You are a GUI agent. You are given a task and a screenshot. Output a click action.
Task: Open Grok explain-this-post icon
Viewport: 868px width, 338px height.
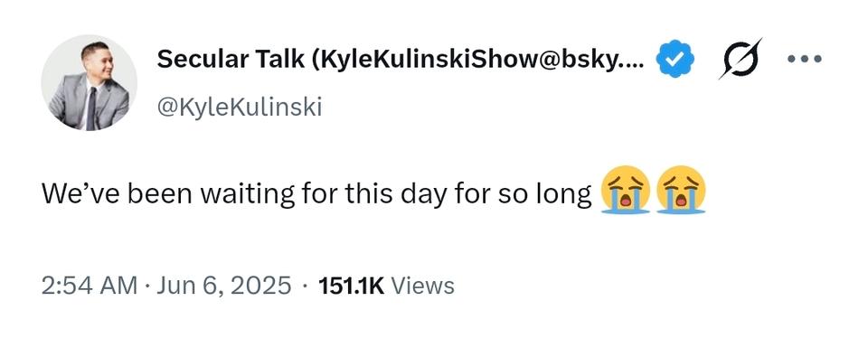741,58
